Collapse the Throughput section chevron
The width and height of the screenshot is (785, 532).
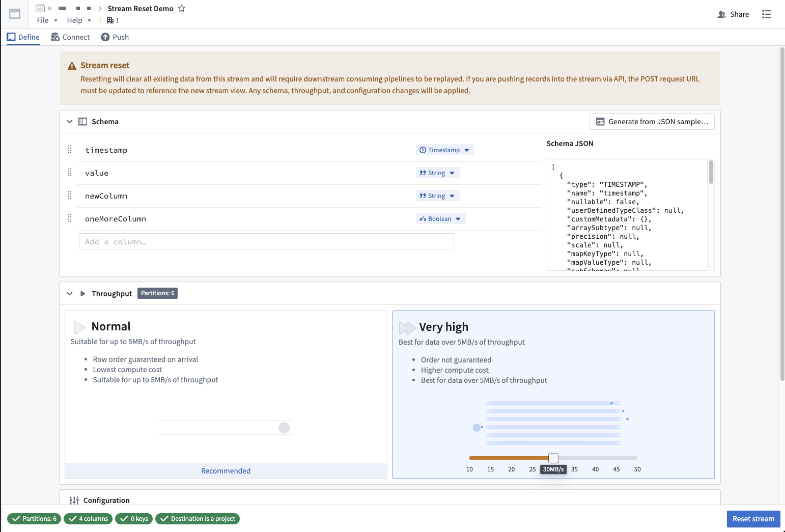[70, 294]
